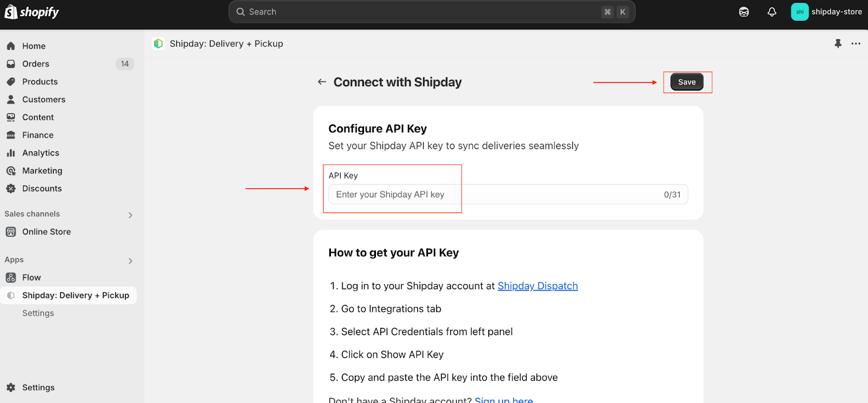
Task: Open the Shipday Dispatch link
Action: pyautogui.click(x=538, y=286)
